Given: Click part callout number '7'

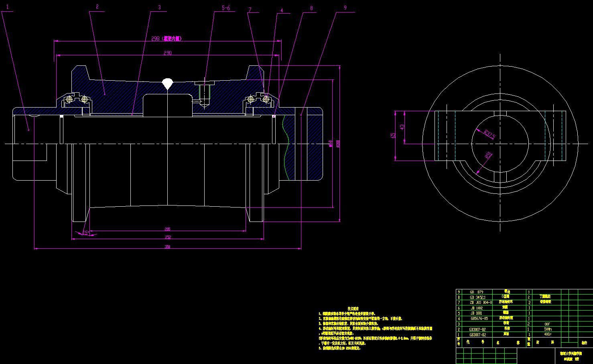Looking at the screenshot, I should click(250, 9).
